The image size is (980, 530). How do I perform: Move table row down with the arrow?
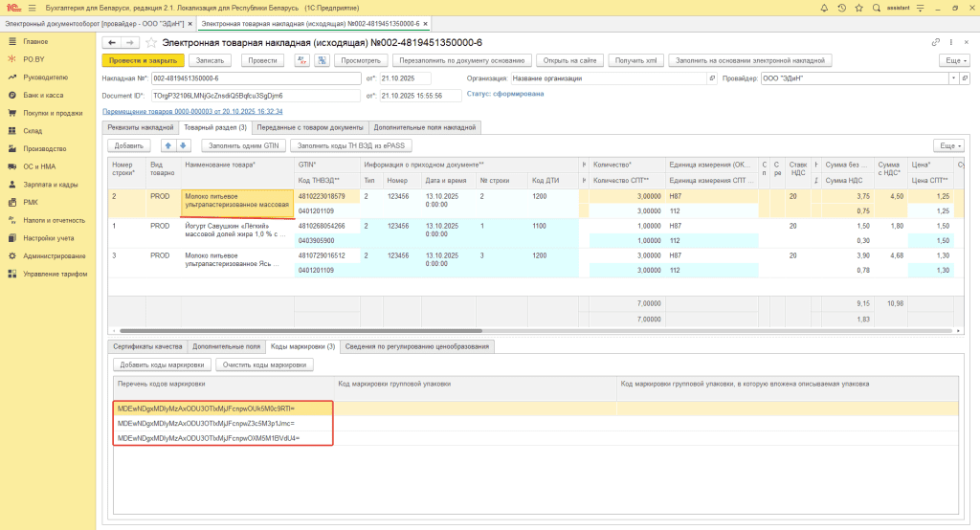tap(184, 145)
